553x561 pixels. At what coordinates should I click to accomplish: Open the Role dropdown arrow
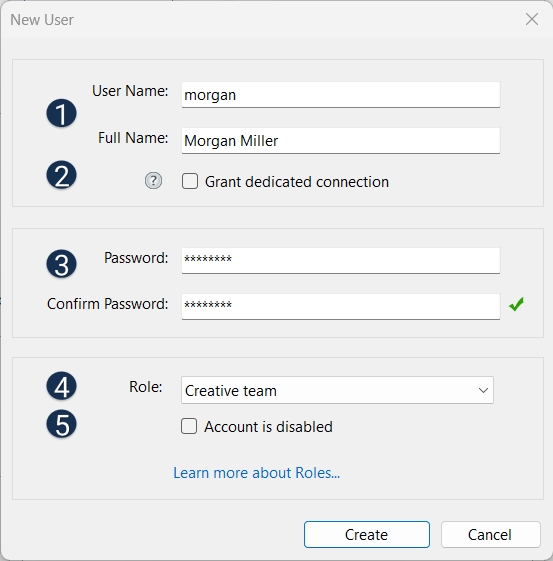pos(483,390)
